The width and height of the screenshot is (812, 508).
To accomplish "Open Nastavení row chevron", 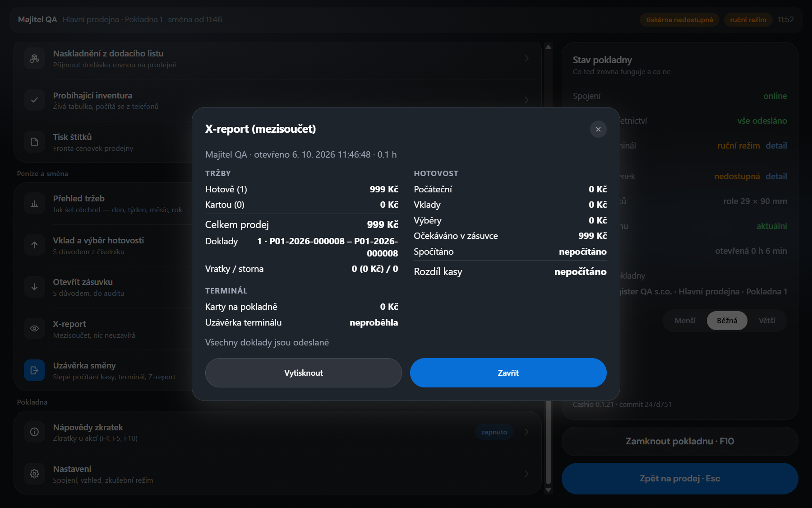I will (526, 474).
